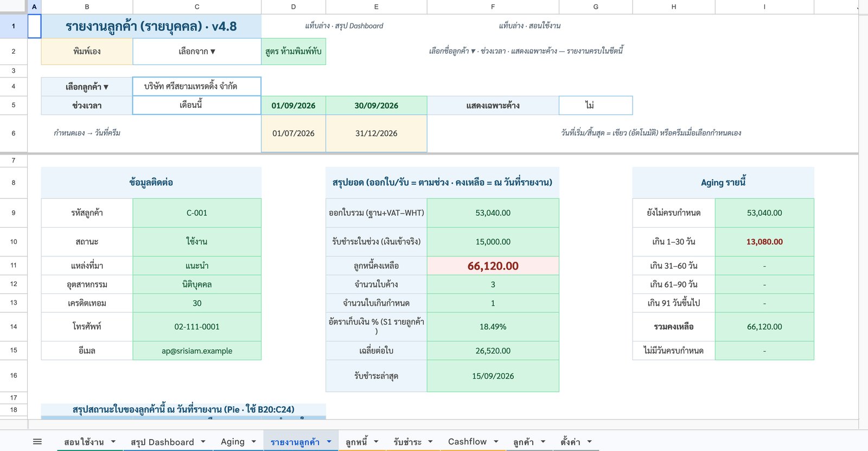Click the พิมพ์เอง legend cell

point(87,51)
